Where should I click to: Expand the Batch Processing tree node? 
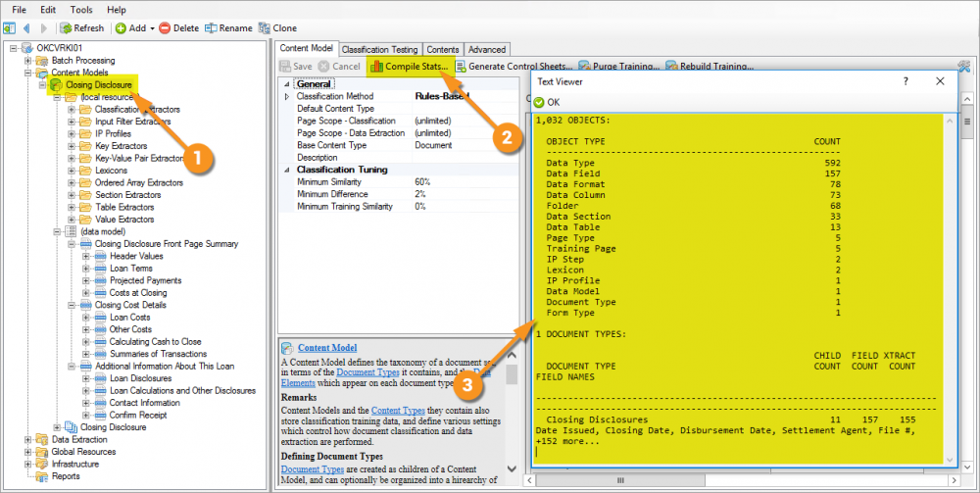(28, 61)
